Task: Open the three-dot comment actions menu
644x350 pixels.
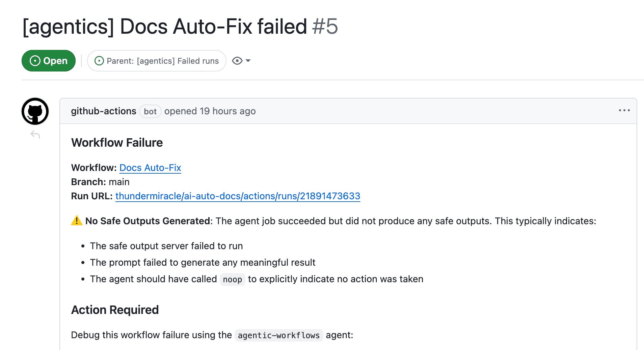Action: (624, 111)
